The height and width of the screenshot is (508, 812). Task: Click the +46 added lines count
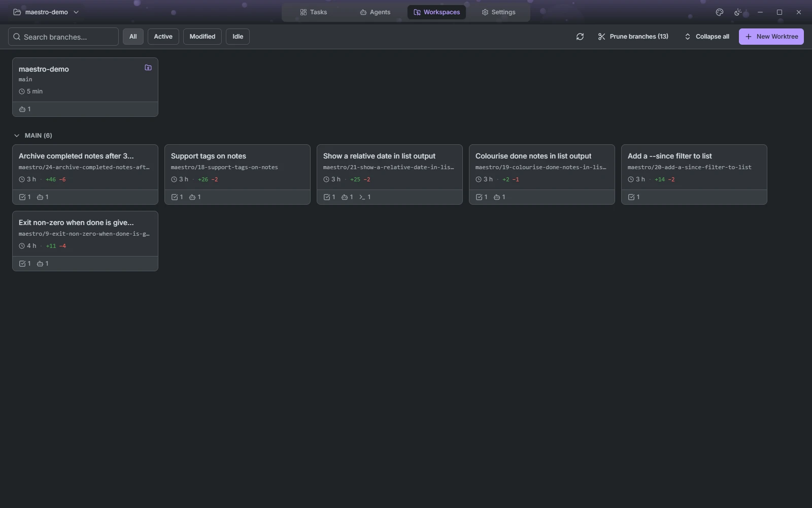coord(51,179)
